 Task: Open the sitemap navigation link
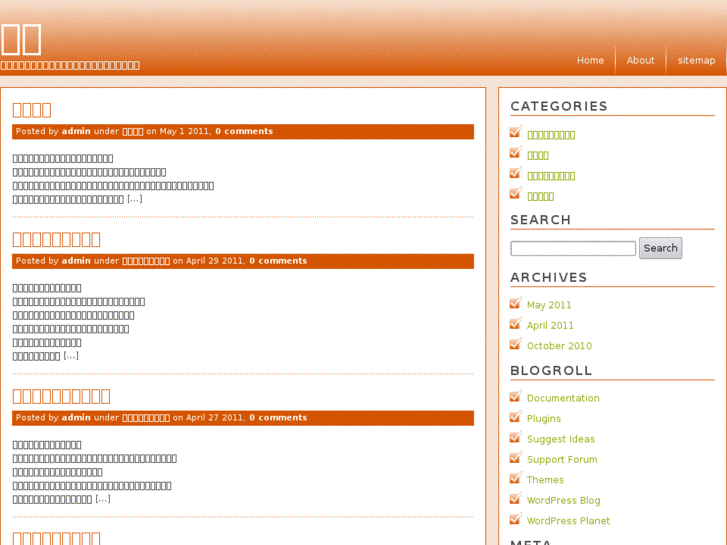click(696, 61)
